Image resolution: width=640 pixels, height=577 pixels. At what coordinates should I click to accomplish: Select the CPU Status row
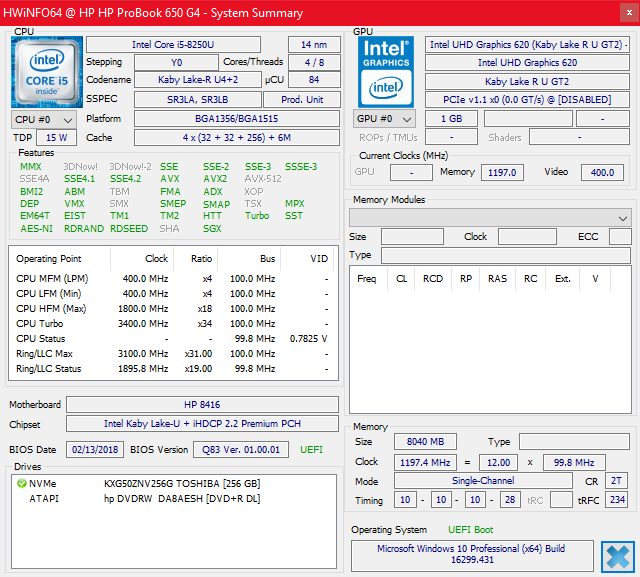coord(173,339)
